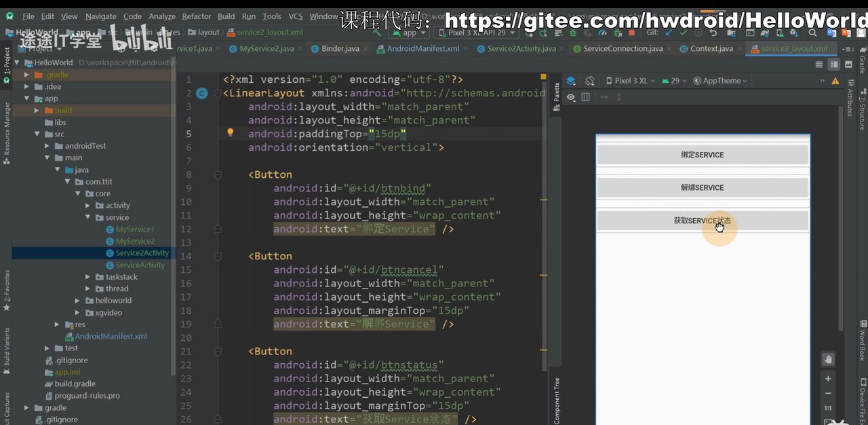Open the Attributes side panel
This screenshot has height=425, width=868.
pyautogui.click(x=850, y=97)
